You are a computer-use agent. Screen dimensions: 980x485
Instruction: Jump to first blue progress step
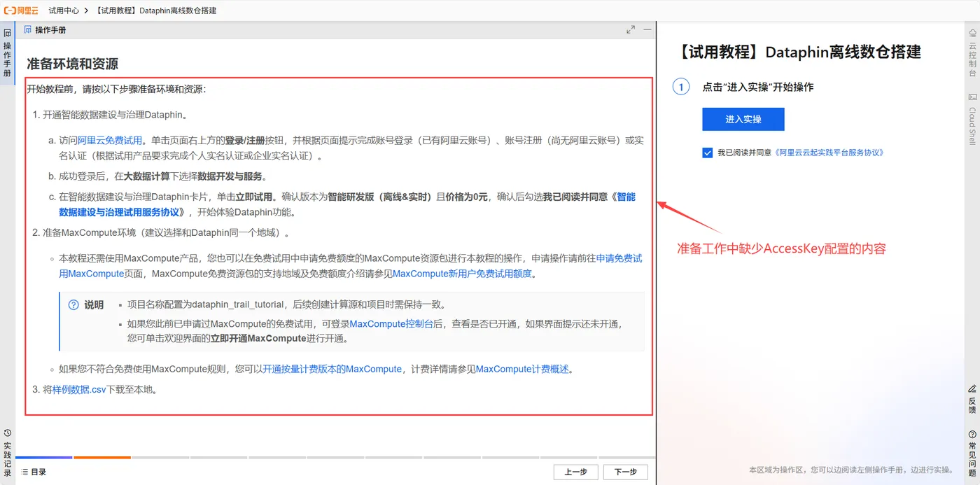tap(43, 458)
